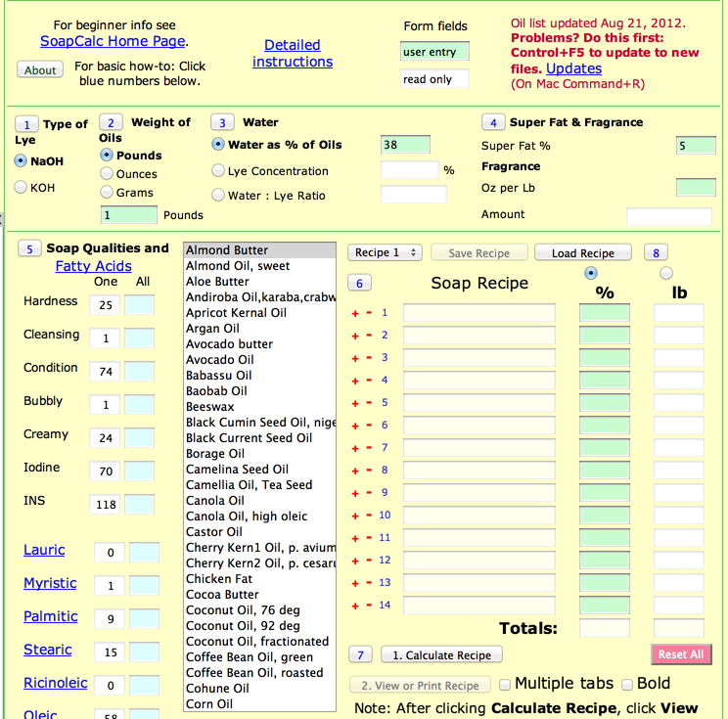Screen dimensions: 728x719
Task: Enable the Bold checkbox
Action: click(x=627, y=684)
